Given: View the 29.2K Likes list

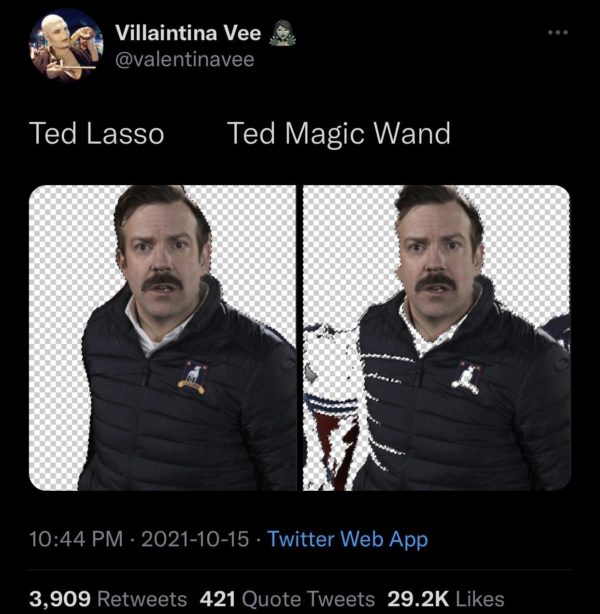Looking at the screenshot, I should pyautogui.click(x=446, y=598).
